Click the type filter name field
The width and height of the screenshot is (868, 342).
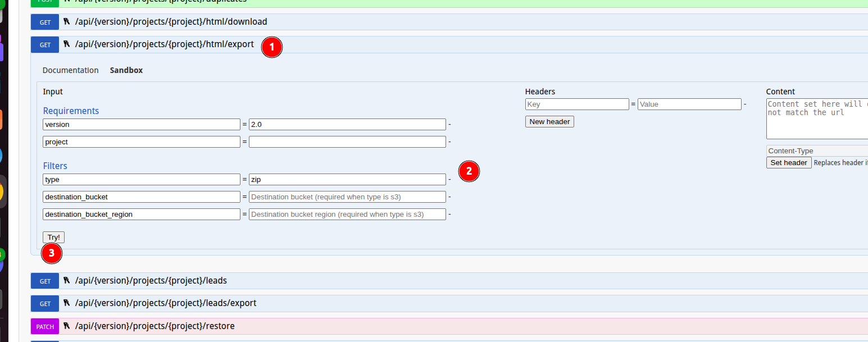point(142,180)
